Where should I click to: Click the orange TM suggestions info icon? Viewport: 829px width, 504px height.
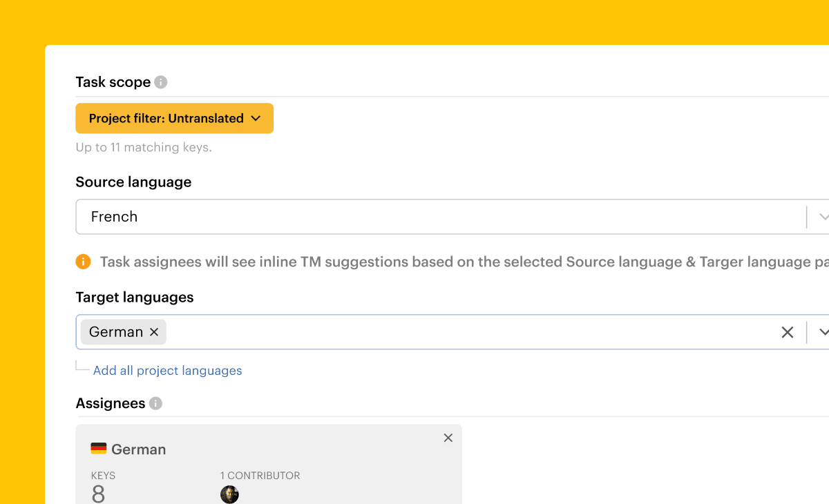click(83, 262)
